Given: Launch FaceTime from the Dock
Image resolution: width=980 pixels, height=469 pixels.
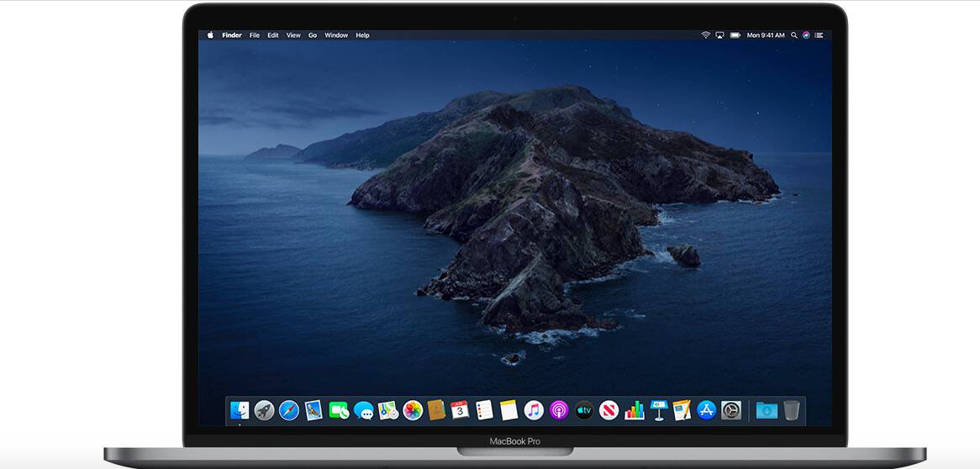Looking at the screenshot, I should pos(339,410).
